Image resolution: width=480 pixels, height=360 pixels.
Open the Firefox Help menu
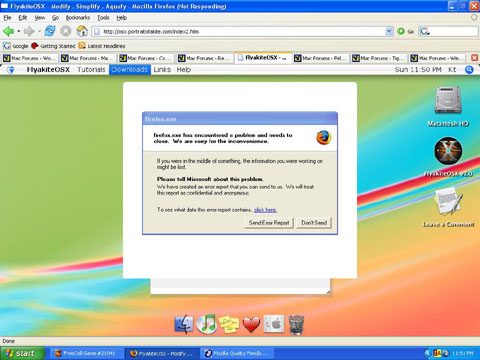pyautogui.click(x=122, y=18)
